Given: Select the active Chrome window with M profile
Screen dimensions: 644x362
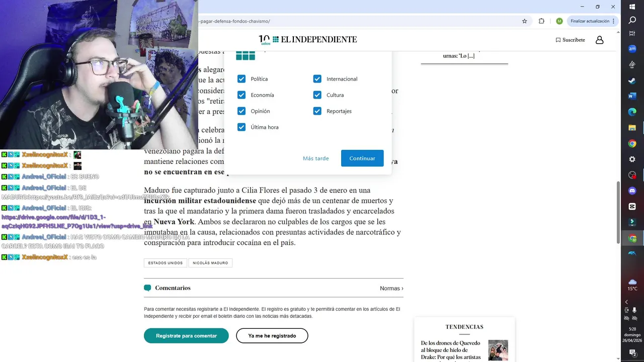Looking at the screenshot, I should pyautogui.click(x=632, y=238).
